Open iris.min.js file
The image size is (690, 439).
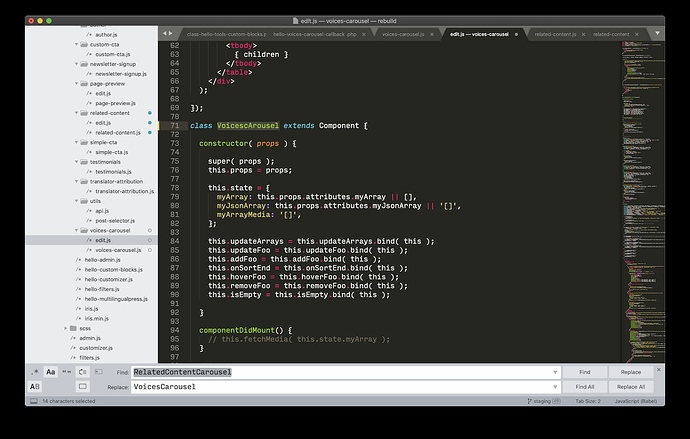pos(96,318)
